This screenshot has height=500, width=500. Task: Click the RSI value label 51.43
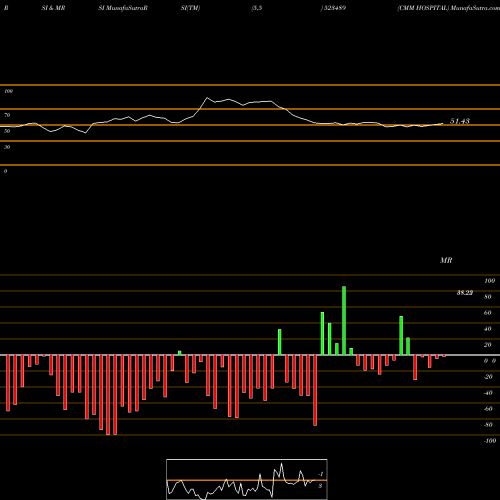point(460,121)
